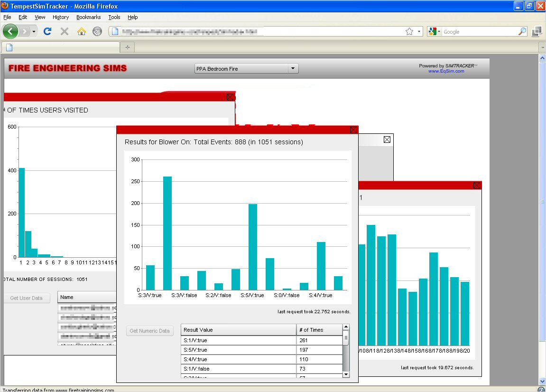Viewport: 546px width, 392px height.
Task: Stop the page from loading
Action: (64, 31)
